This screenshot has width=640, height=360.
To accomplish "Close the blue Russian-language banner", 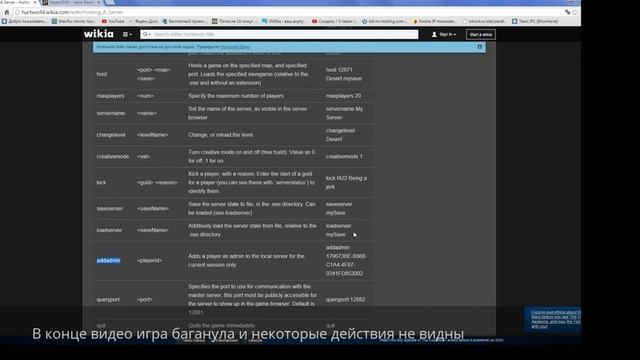I will tap(480, 47).
